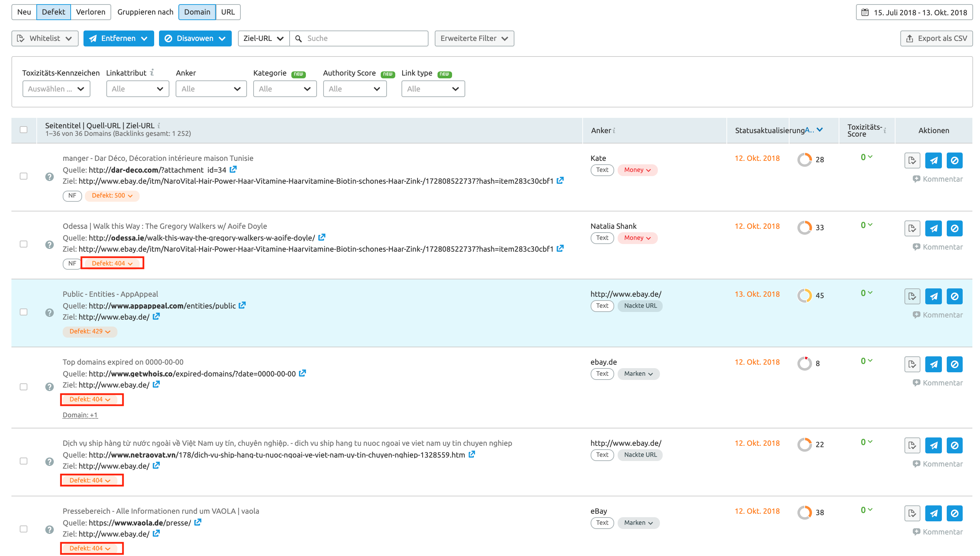Image resolution: width=980 pixels, height=556 pixels.
Task: Click authority score ring showing 45
Action: click(804, 296)
